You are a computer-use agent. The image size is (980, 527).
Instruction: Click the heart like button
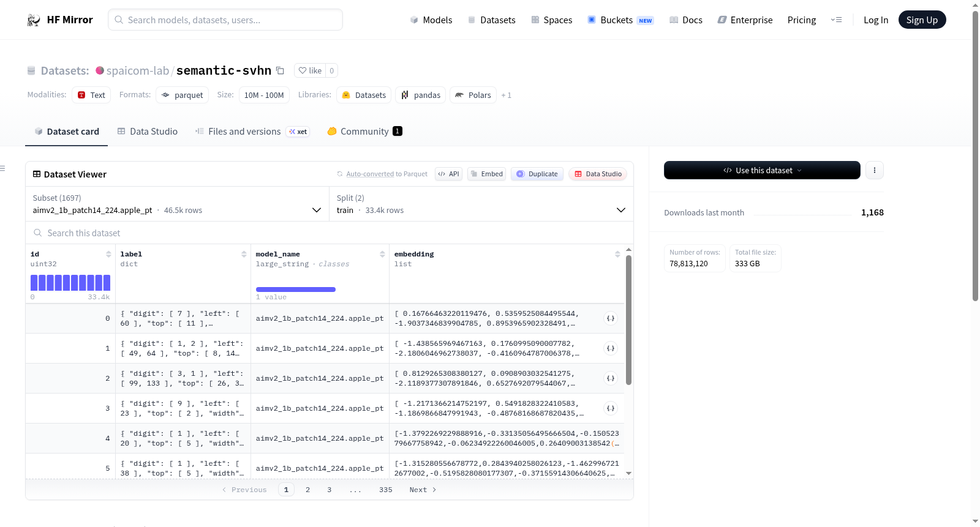[x=310, y=70]
